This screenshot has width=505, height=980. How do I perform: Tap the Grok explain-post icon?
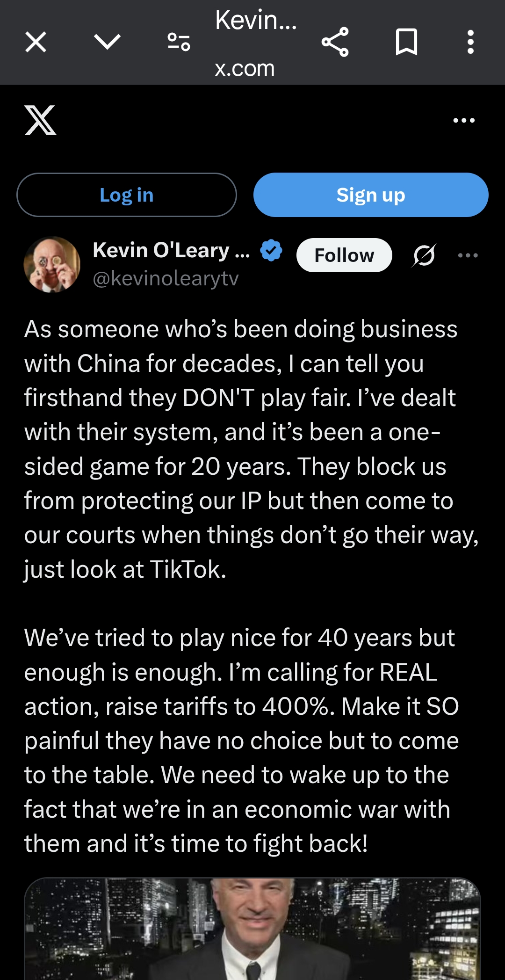[424, 255]
